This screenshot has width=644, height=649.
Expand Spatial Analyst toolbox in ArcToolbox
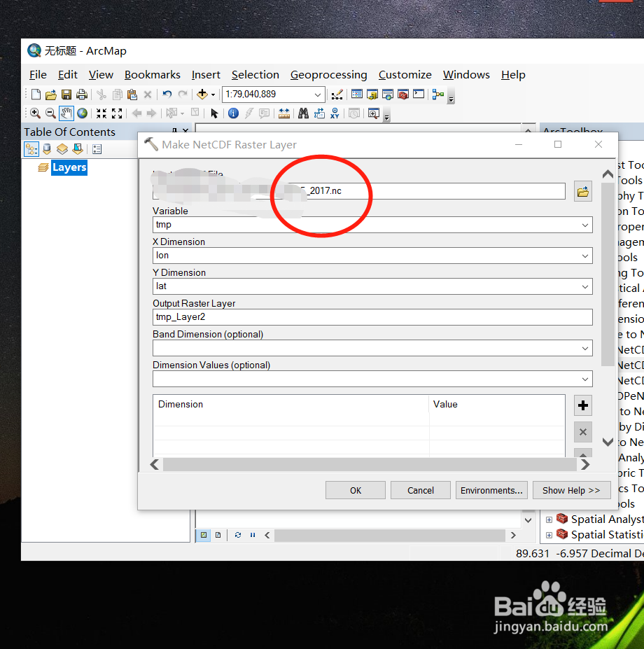(549, 520)
